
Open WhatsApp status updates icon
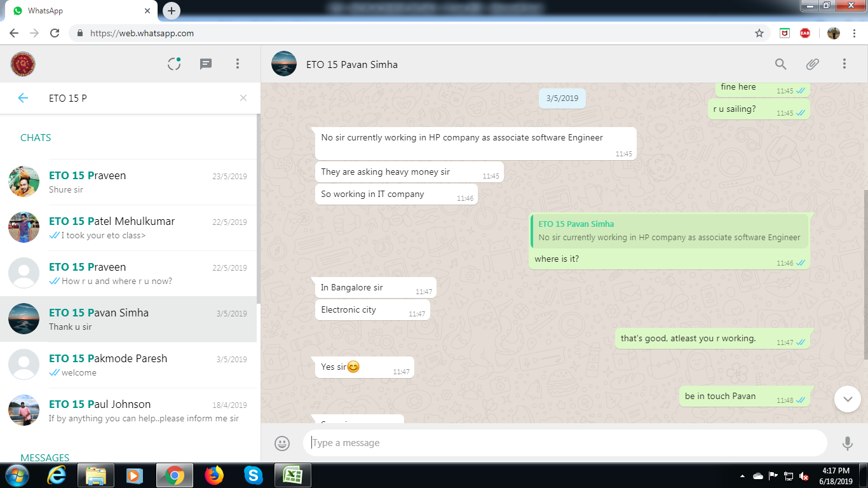click(x=174, y=64)
